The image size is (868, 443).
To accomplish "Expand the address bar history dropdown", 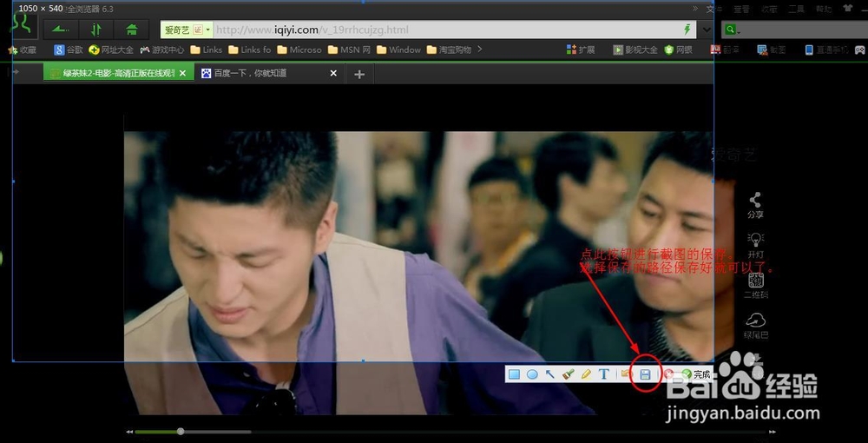I will click(707, 30).
